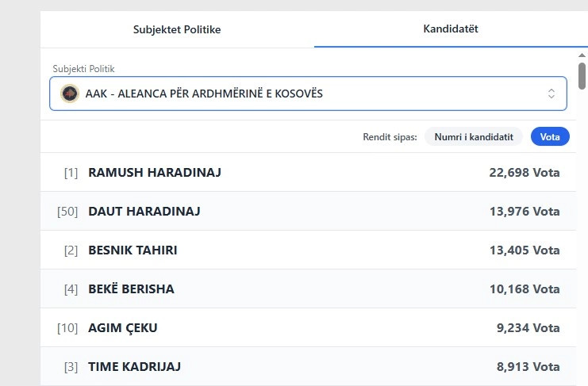Click the 22,698 Vota count

525,172
